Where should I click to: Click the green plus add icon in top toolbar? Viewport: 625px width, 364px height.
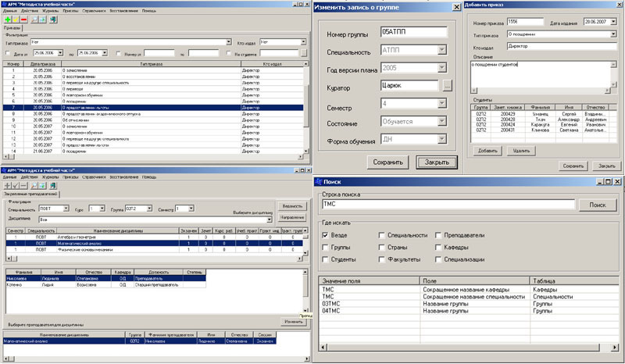coord(7,19)
